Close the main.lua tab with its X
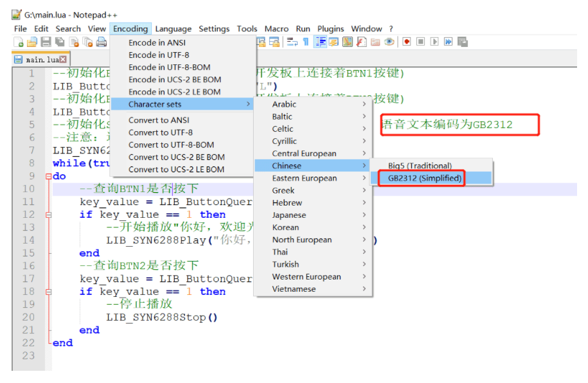The height and width of the screenshot is (383, 588). pos(63,59)
